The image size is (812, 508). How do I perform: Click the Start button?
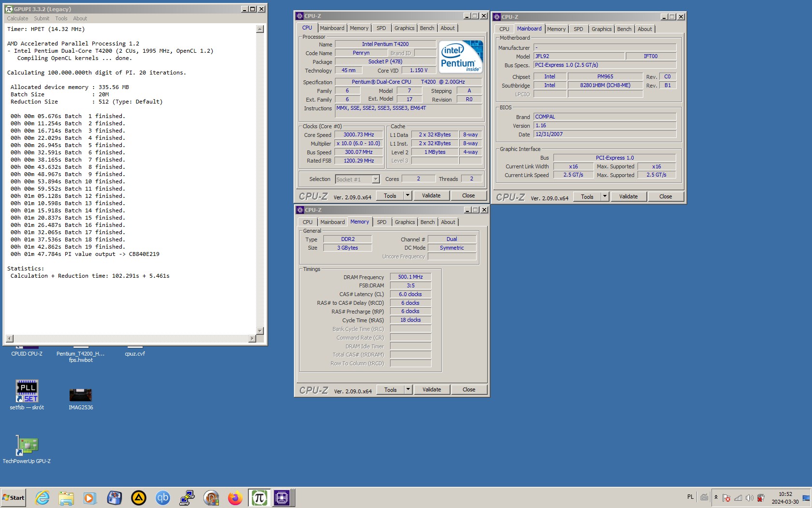14,497
